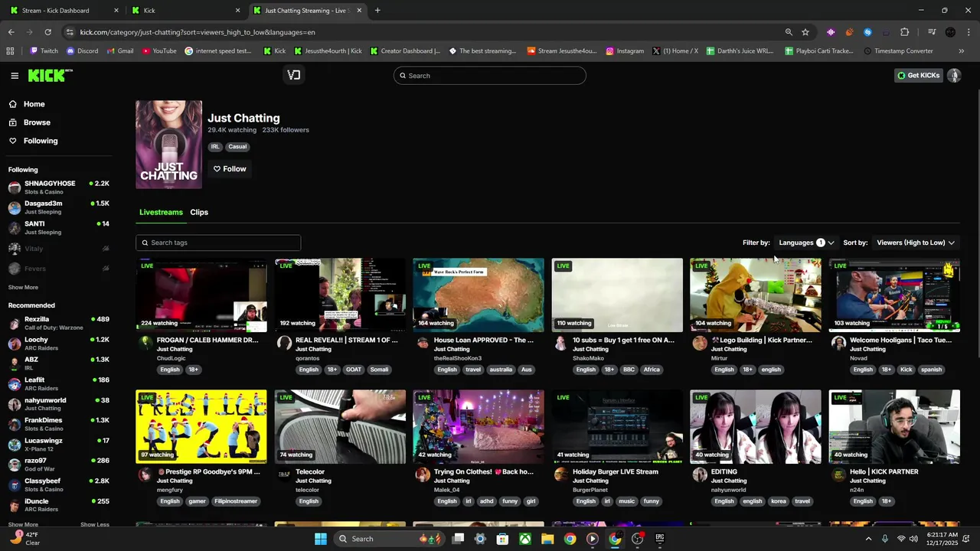Viewport: 980px width, 551px height.
Task: Click the main Search box
Action: (490, 76)
